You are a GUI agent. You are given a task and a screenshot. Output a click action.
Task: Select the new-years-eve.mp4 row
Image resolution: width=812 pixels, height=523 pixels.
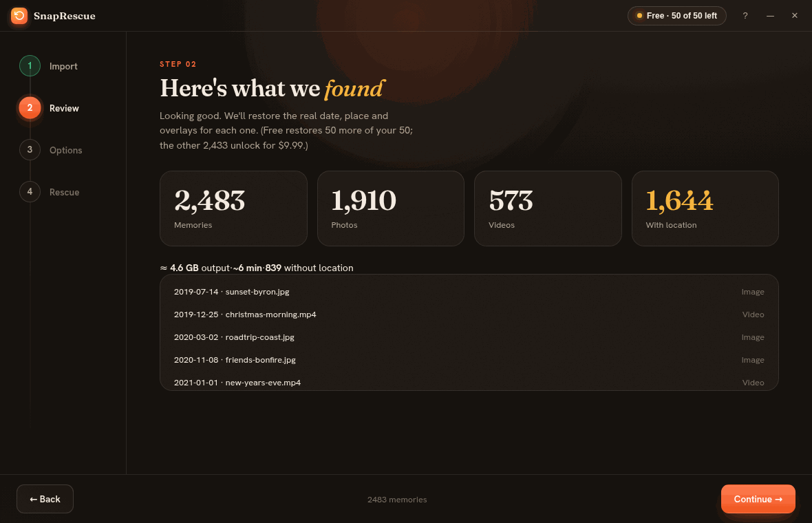469,382
